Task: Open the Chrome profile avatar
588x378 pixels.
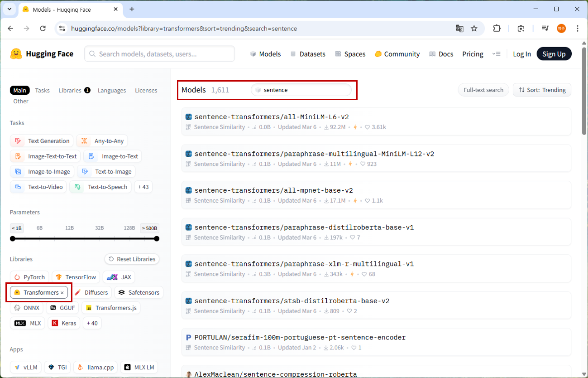Action: tap(561, 29)
